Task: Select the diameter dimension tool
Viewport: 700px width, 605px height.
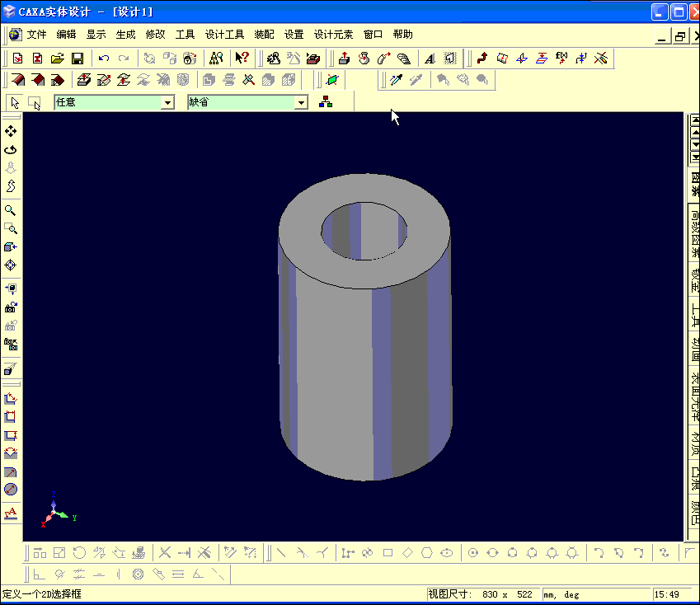Action: pyautogui.click(x=11, y=490)
